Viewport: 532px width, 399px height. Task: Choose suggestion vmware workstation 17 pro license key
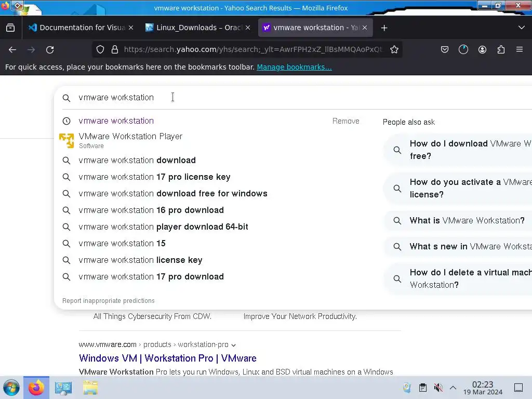tap(154, 177)
